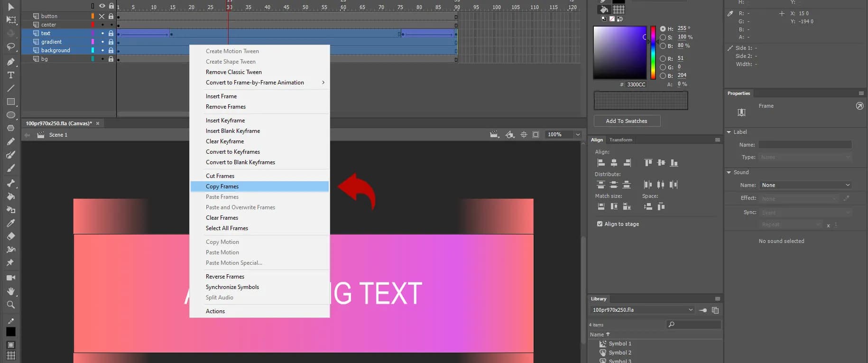868x363 pixels.
Task: Open the Sound Name dropdown
Action: point(805,185)
